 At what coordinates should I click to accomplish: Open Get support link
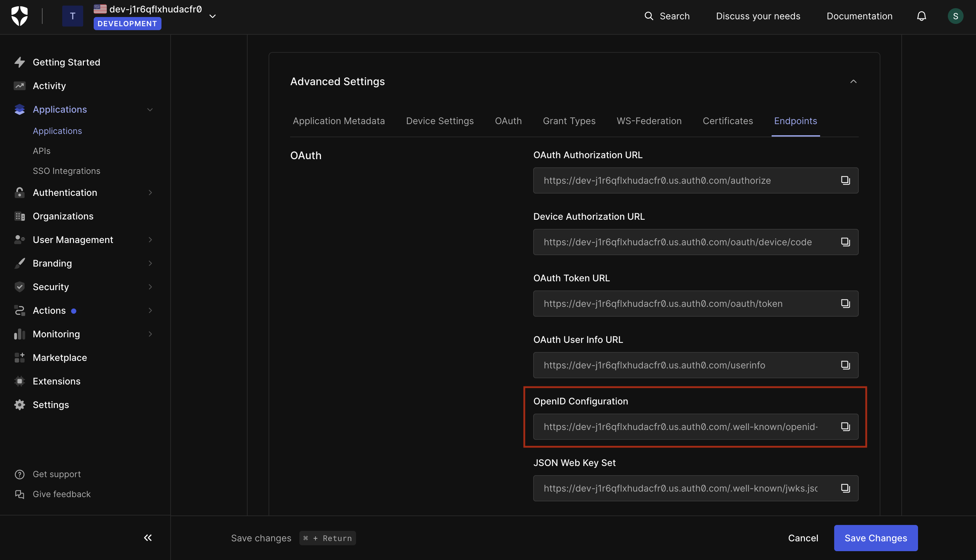pyautogui.click(x=57, y=474)
